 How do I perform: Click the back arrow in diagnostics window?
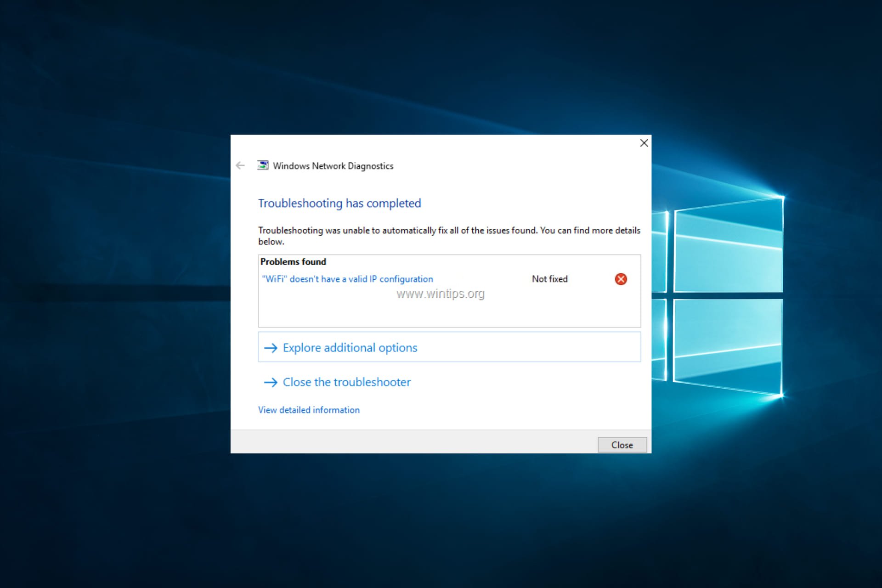tap(240, 165)
